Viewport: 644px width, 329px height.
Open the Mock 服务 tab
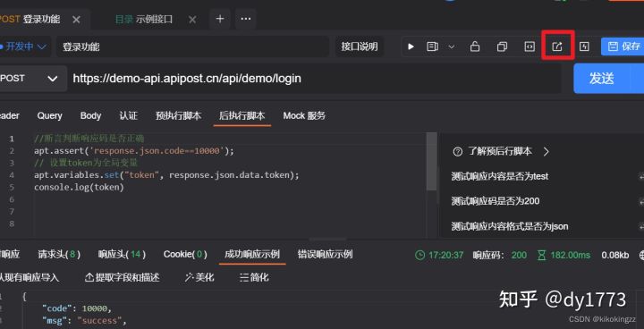[x=304, y=116]
